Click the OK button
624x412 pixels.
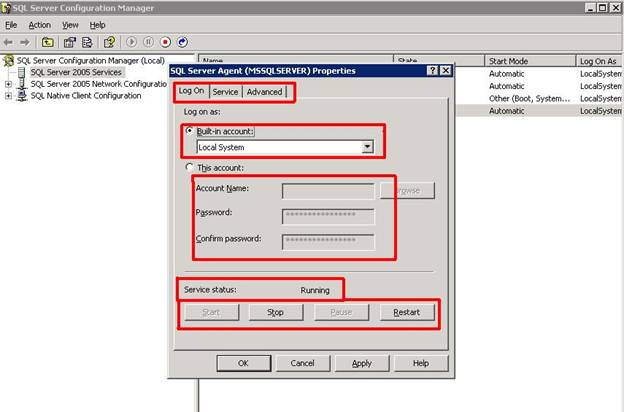pos(243,363)
